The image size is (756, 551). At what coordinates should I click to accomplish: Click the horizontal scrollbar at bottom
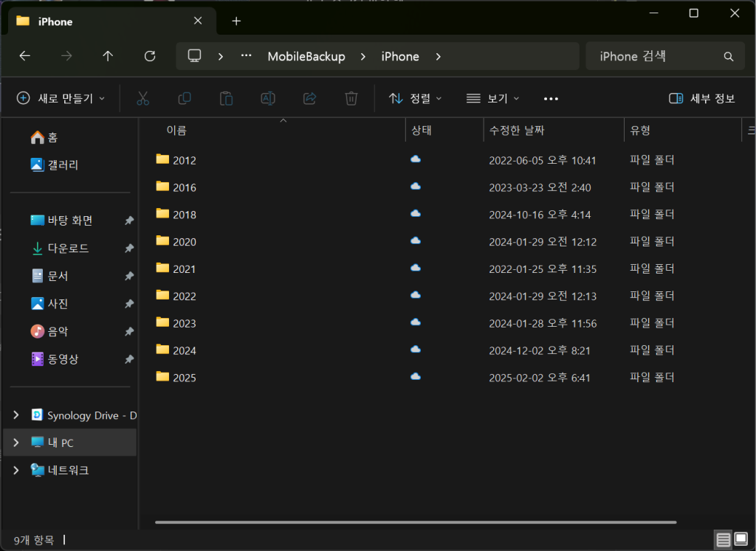click(416, 522)
